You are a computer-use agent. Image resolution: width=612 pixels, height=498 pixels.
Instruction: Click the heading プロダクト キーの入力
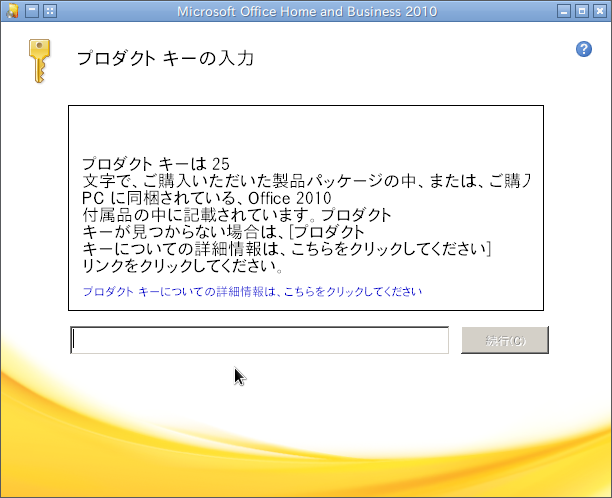click(x=165, y=59)
